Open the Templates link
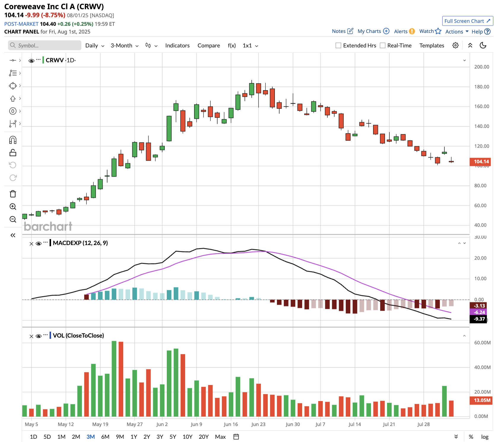The height and width of the screenshot is (442, 504). [x=432, y=45]
